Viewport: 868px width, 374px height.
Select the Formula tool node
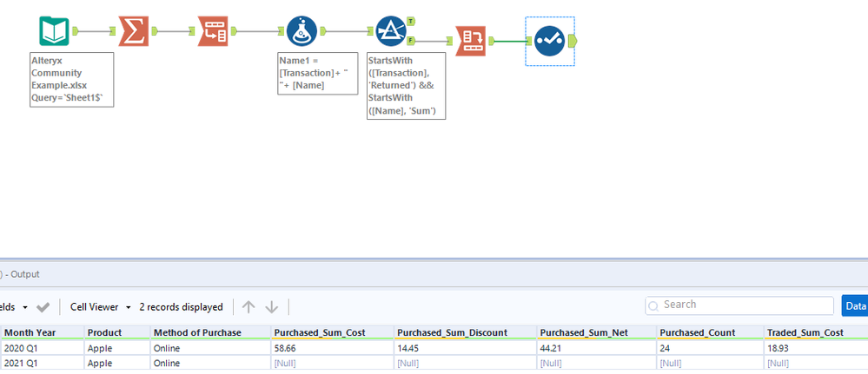pos(301,31)
